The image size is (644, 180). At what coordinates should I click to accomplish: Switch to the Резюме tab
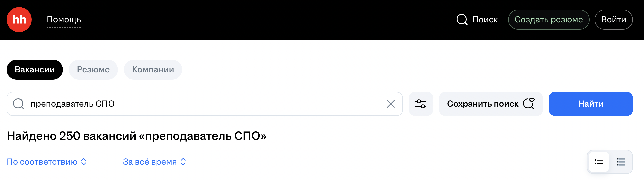pos(93,70)
